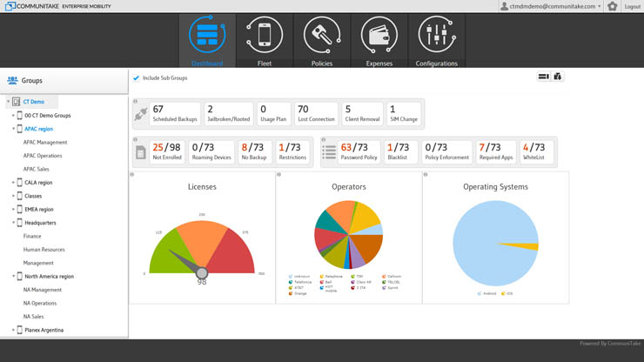Open the Policies section icon
Viewport: 644px width, 362px height.
point(322,37)
